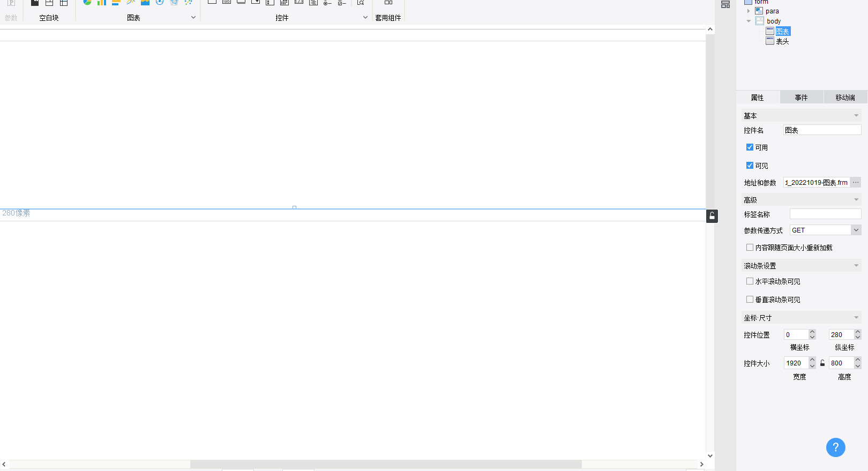Image resolution: width=868 pixels, height=471 pixels.
Task: Open the component tree panel icon
Action: coord(725,4)
